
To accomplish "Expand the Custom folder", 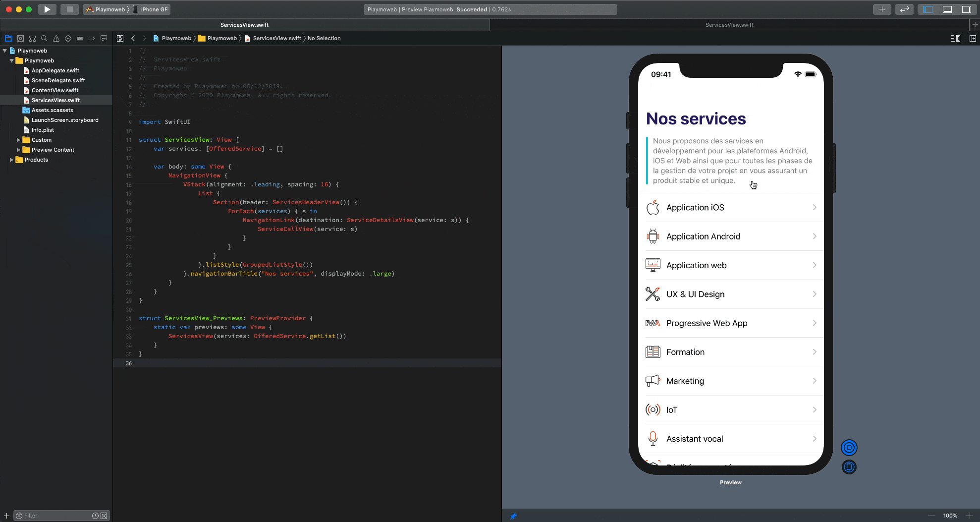I will (x=19, y=140).
